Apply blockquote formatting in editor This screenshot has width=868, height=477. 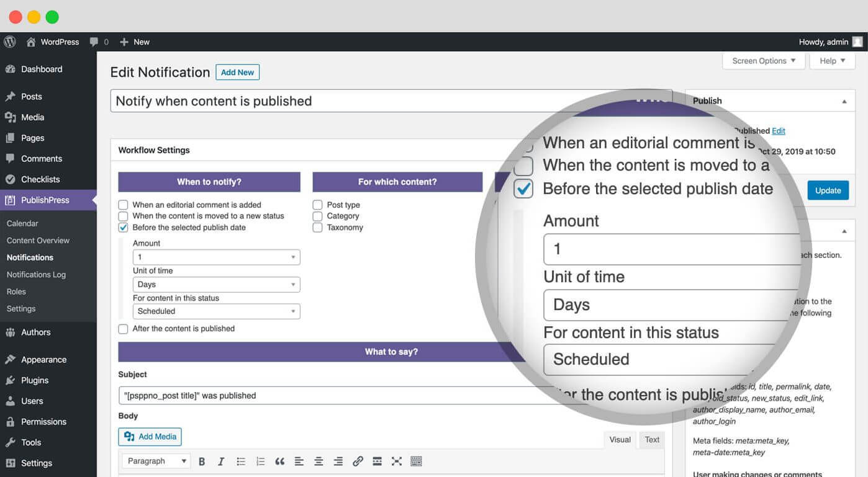point(279,461)
